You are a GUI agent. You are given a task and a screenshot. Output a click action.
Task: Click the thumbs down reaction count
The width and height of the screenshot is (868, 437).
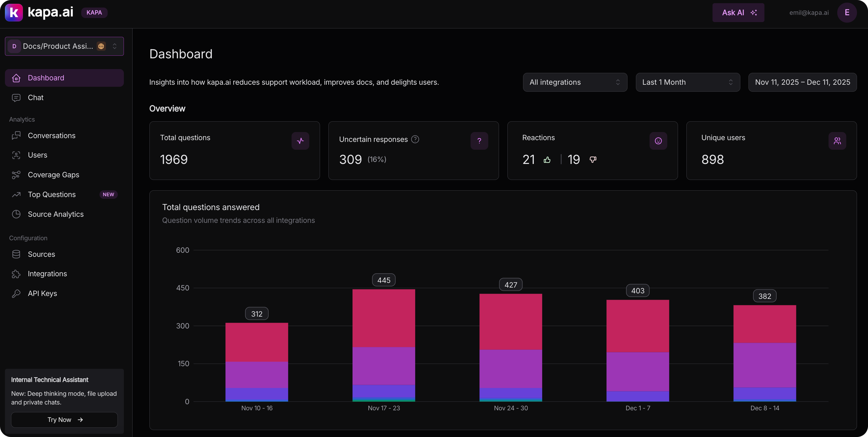coord(574,159)
